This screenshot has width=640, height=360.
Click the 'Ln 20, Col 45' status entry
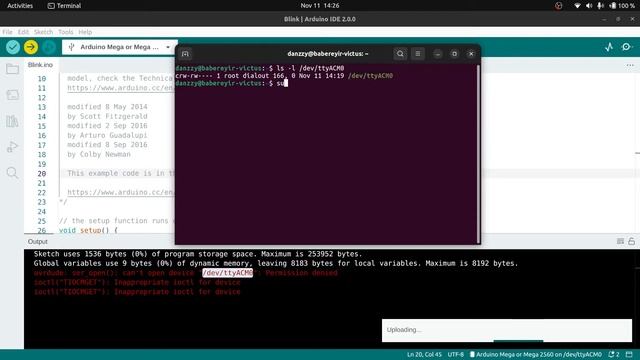[x=424, y=354]
